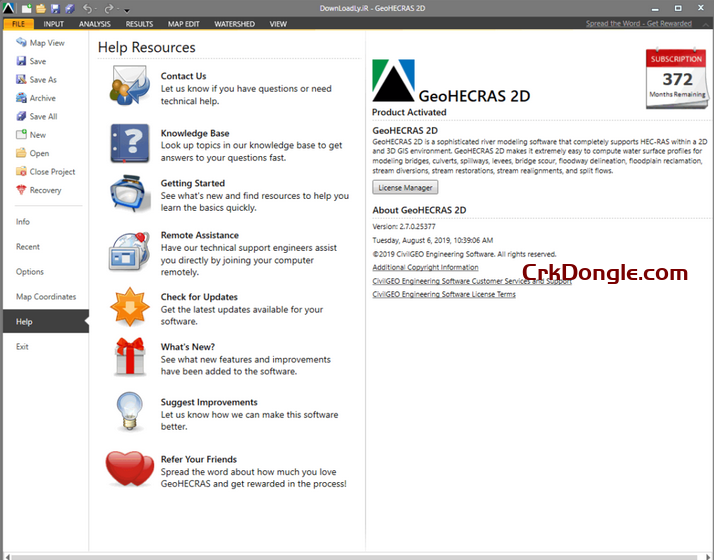Choose Save As in the File sidebar
714x560 pixels.
click(x=36, y=80)
